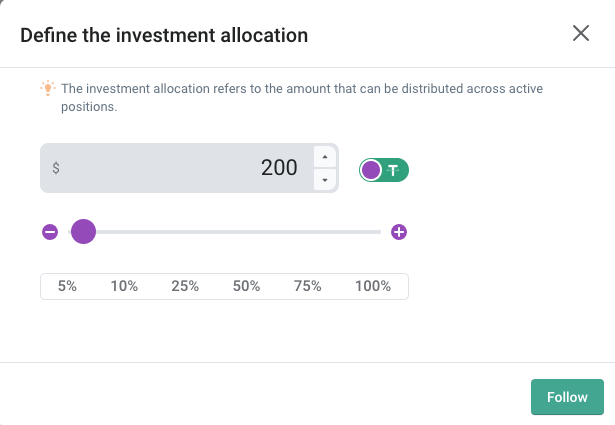The image size is (615, 425).
Task: Close the investment allocation dialog
Action: tap(581, 33)
